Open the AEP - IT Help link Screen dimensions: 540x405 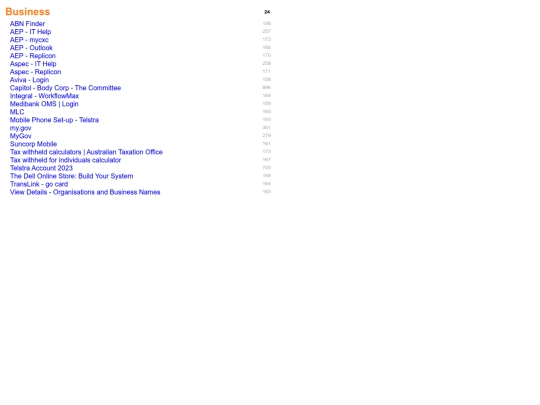pyautogui.click(x=30, y=32)
